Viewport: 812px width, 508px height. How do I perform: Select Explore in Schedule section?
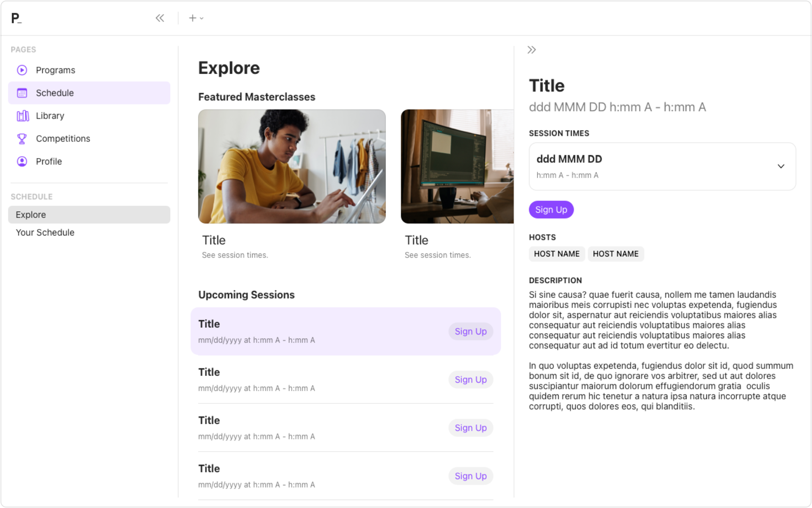(89, 215)
